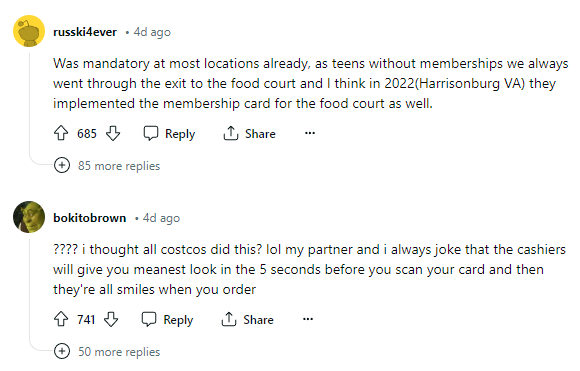Open more options on bokitobrown's comment
The image size is (580, 371).
click(308, 319)
